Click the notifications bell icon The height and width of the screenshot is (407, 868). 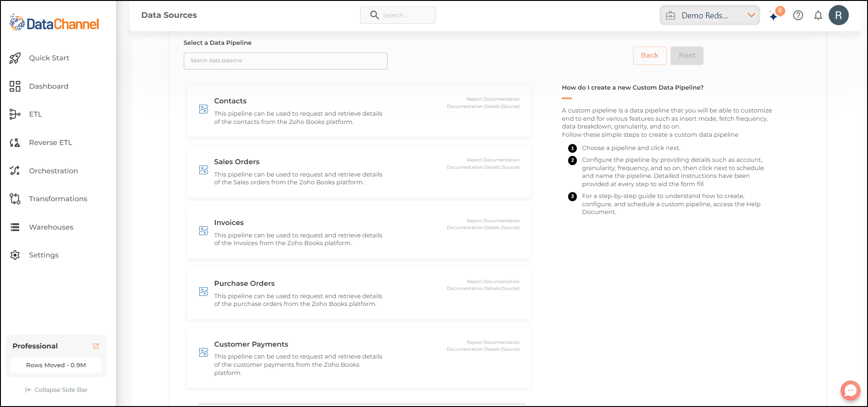click(818, 15)
